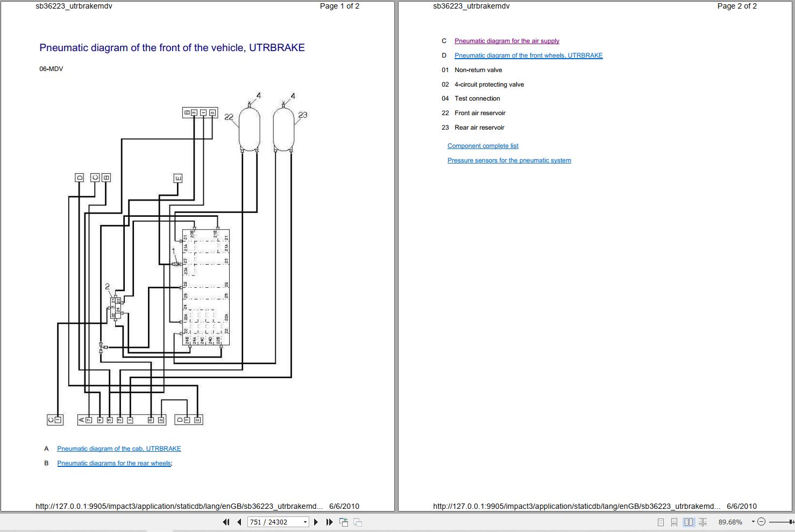795x532 pixels.
Task: Switch to single page view
Action: point(661,522)
